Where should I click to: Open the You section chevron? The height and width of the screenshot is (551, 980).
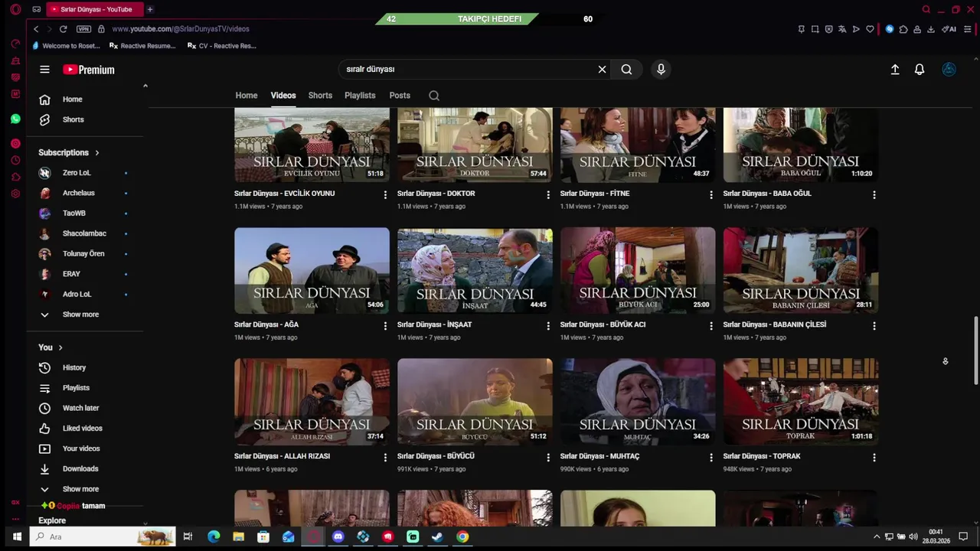point(60,347)
